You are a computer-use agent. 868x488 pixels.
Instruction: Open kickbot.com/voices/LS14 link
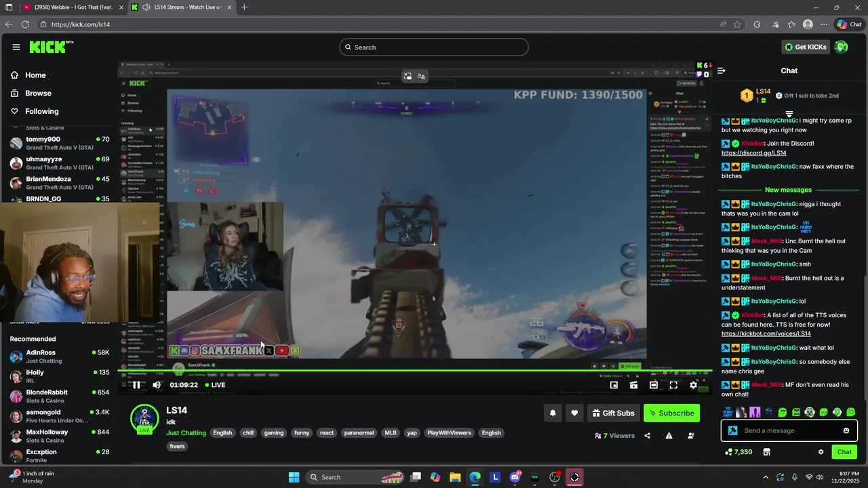(x=766, y=333)
